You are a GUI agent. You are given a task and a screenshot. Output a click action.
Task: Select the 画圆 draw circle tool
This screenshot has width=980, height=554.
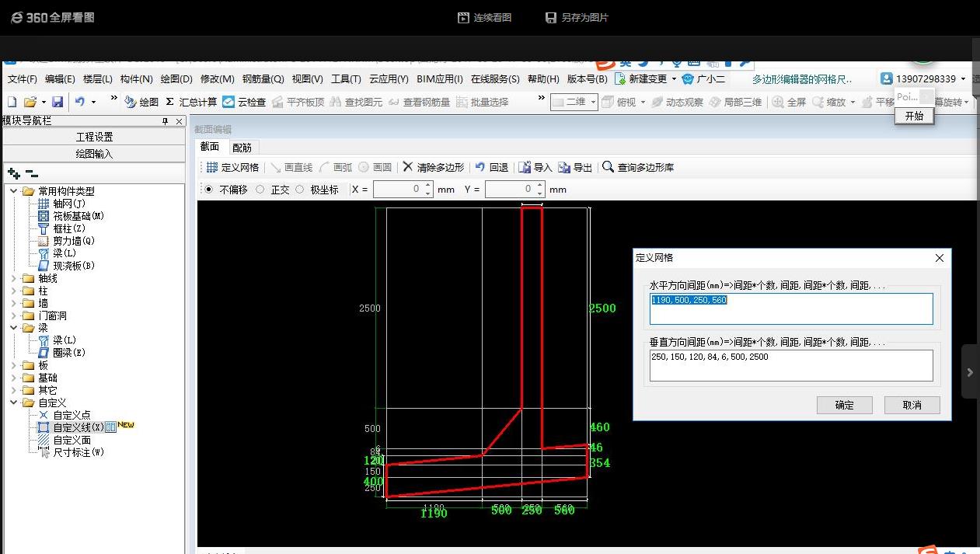[x=375, y=167]
